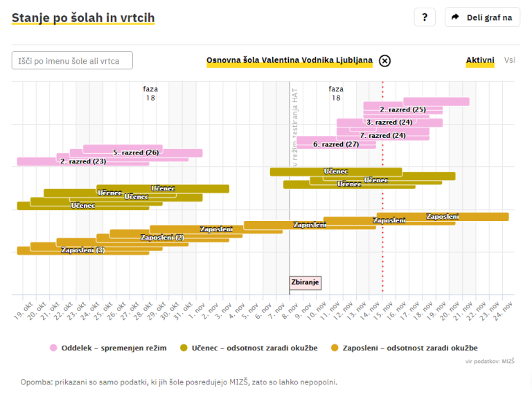The height and width of the screenshot is (399, 532).
Task: Click the Zaposleni (3) bar
Action: click(x=83, y=250)
